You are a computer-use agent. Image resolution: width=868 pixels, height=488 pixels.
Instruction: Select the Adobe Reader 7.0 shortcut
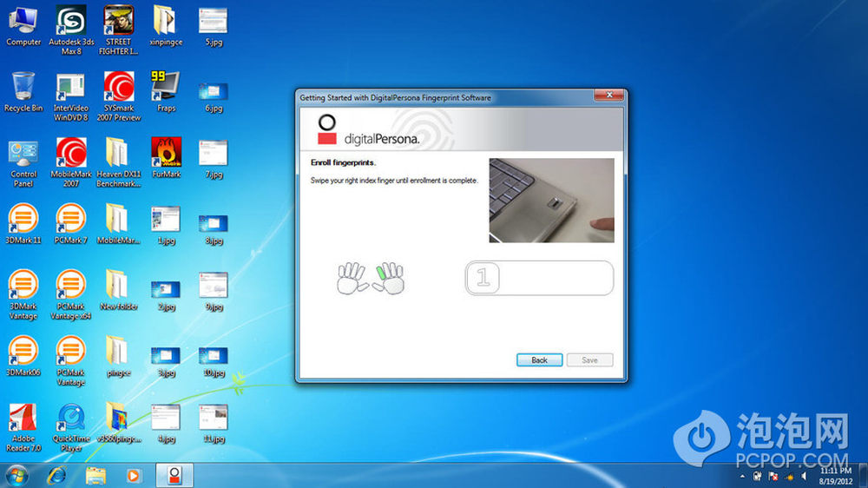tap(23, 427)
